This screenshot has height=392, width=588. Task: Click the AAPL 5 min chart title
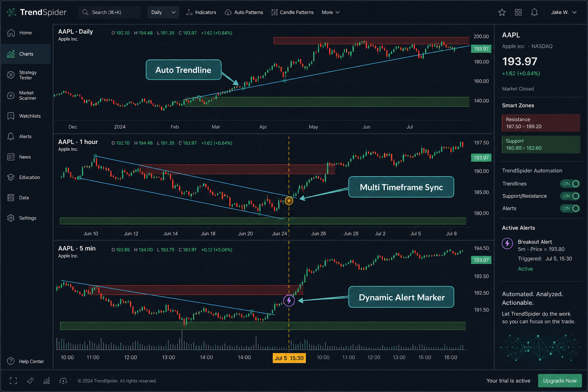coord(77,248)
